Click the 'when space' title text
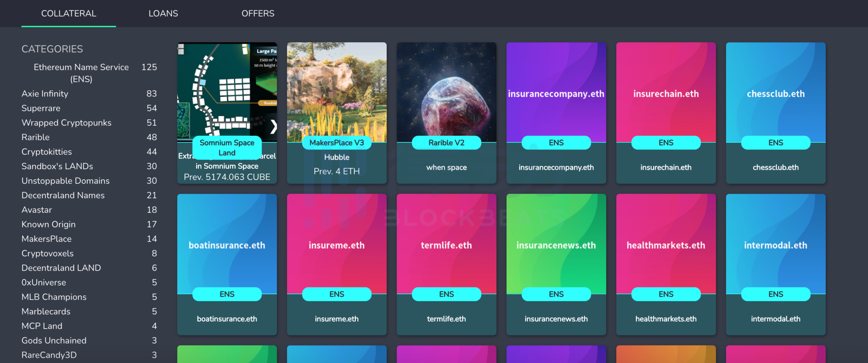Screen dimensions: 868x363 coord(447,167)
